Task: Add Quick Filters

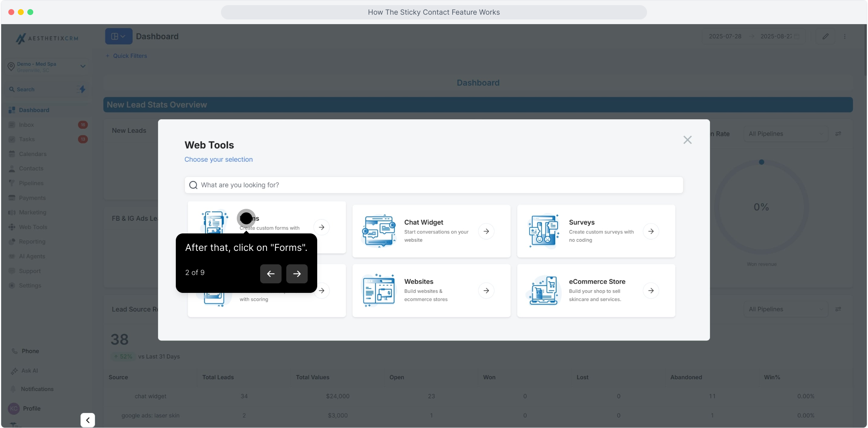Action: (126, 56)
